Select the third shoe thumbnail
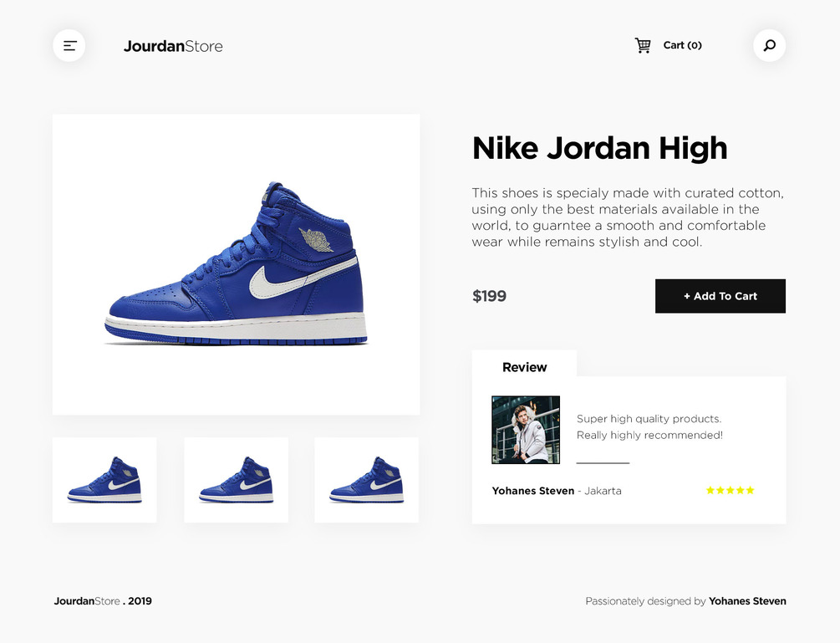 366,480
